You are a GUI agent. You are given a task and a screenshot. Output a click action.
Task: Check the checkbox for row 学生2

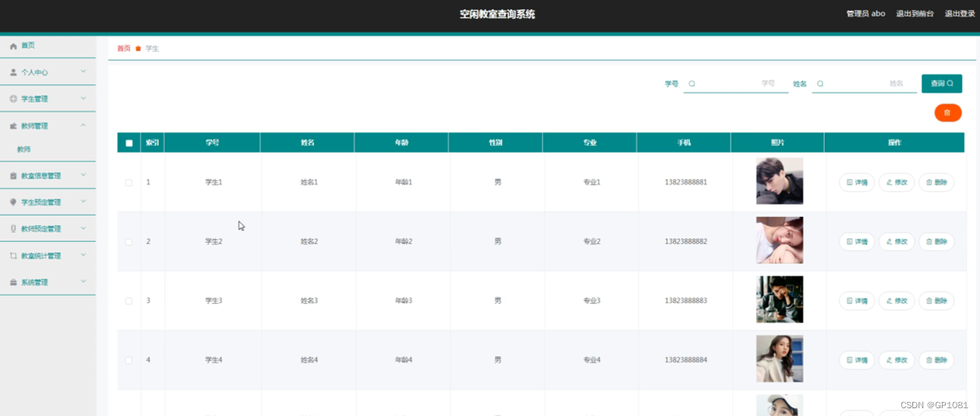129,242
